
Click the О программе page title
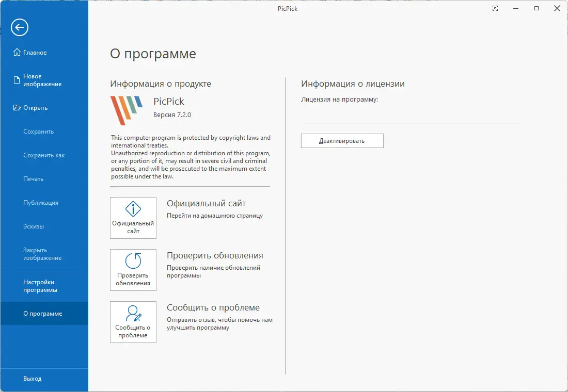pos(153,54)
